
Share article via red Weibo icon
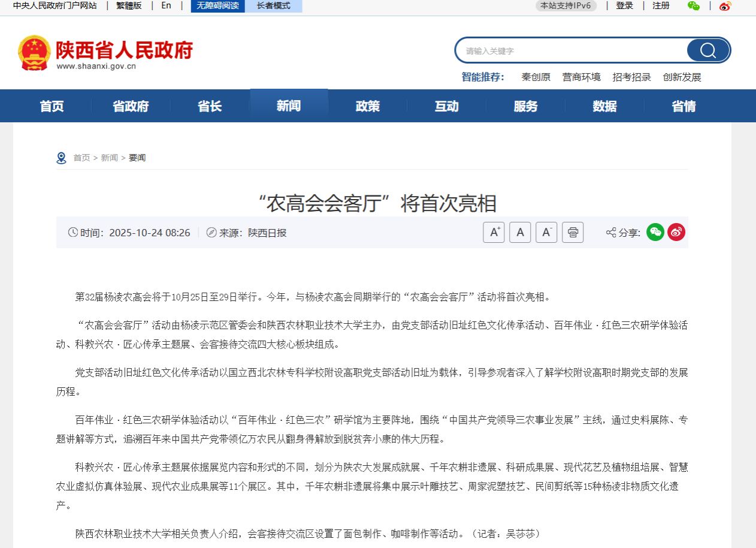tap(676, 233)
